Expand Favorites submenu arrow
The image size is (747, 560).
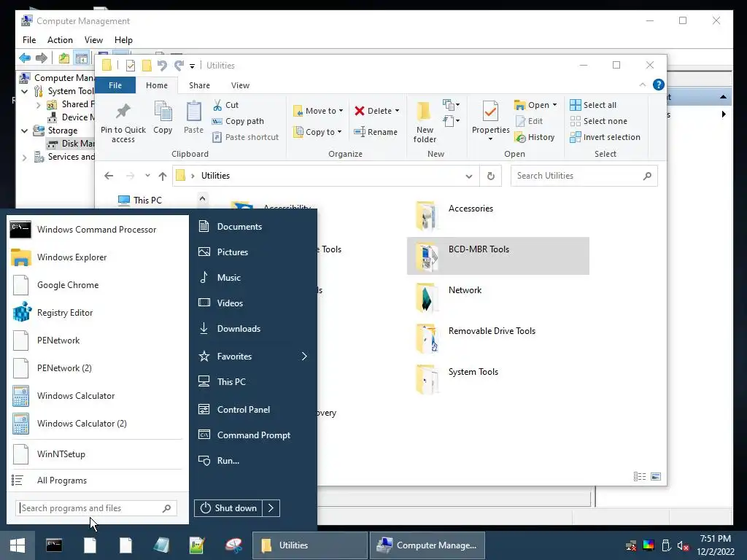[304, 356]
